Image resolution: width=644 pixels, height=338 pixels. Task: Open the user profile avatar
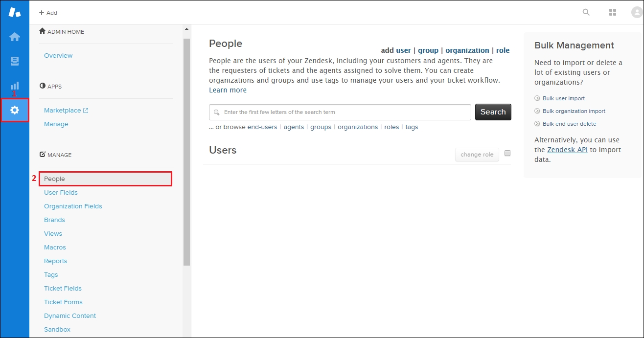[637, 12]
